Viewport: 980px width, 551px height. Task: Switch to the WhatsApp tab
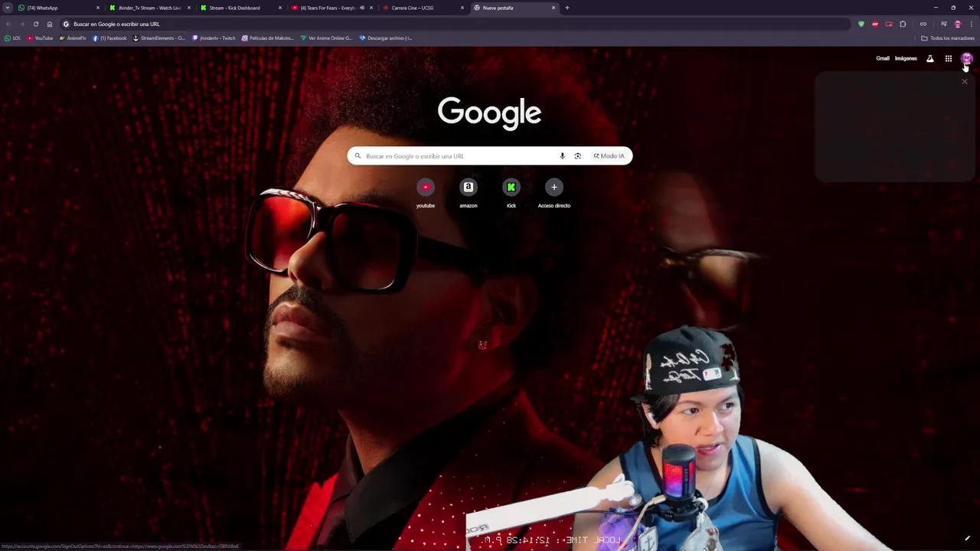(58, 8)
